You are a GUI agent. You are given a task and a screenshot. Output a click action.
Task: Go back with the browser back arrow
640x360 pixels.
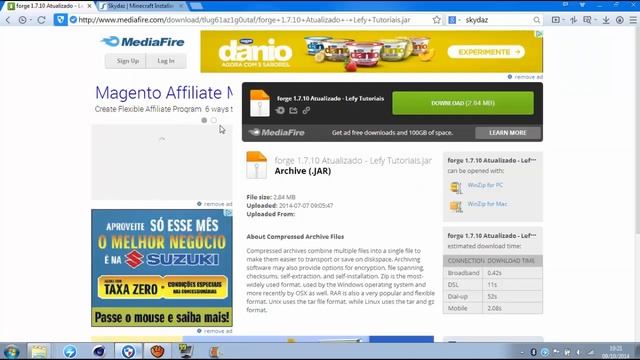click(x=8, y=20)
